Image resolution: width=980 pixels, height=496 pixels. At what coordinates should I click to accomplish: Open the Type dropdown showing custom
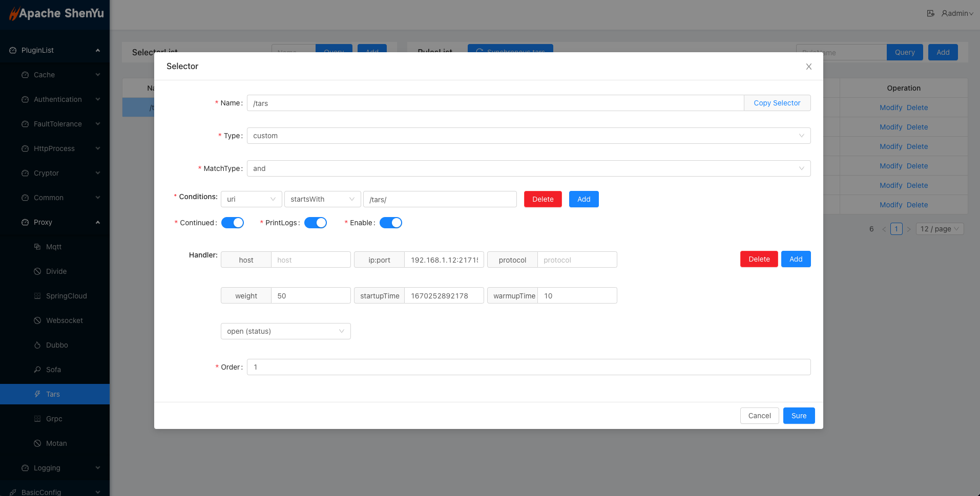528,136
